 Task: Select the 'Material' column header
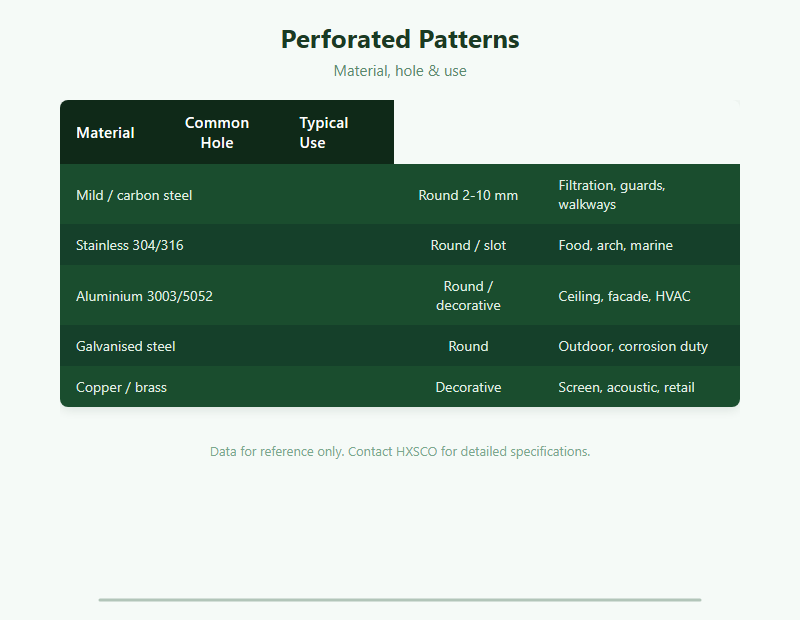click(105, 133)
